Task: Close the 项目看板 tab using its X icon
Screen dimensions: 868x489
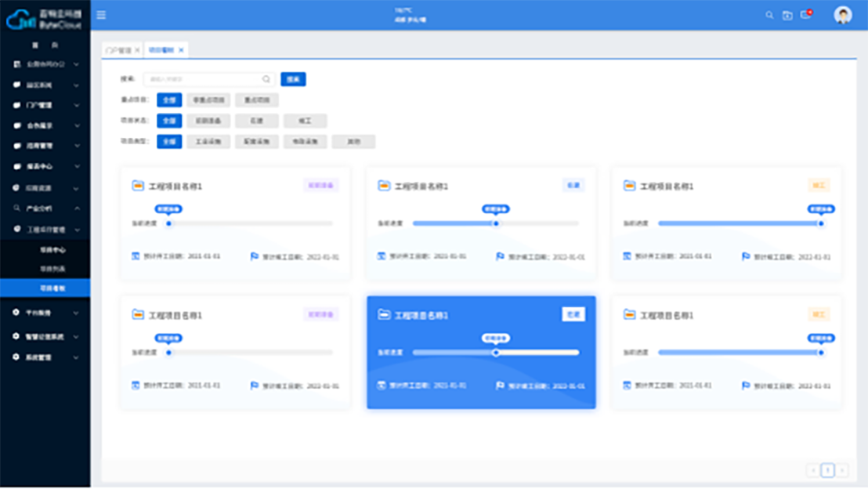Action: coord(181,50)
